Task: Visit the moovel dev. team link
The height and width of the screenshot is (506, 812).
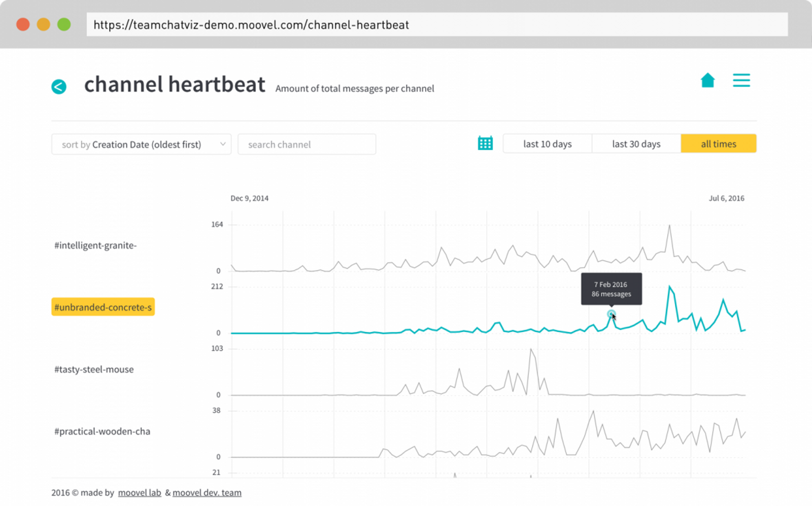Action: click(207, 493)
